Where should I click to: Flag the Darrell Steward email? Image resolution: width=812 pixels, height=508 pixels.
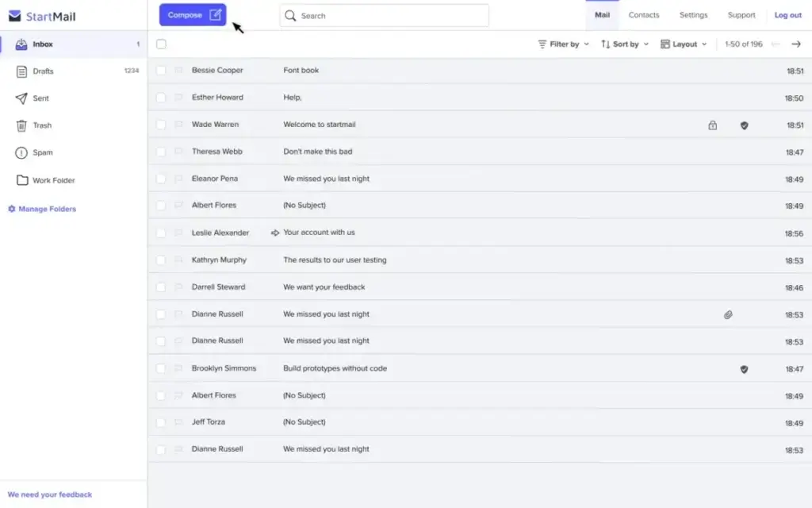pyautogui.click(x=178, y=287)
